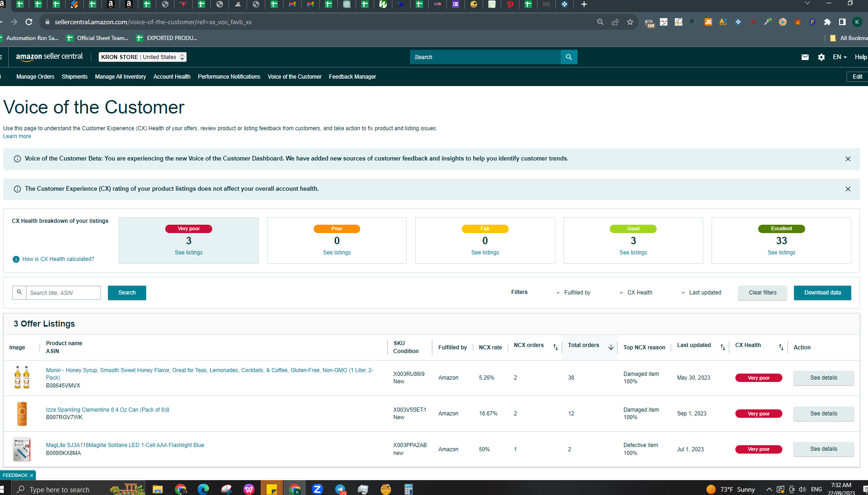Open Performance Notifications
Viewport: 868px width, 495px height.
tap(229, 77)
